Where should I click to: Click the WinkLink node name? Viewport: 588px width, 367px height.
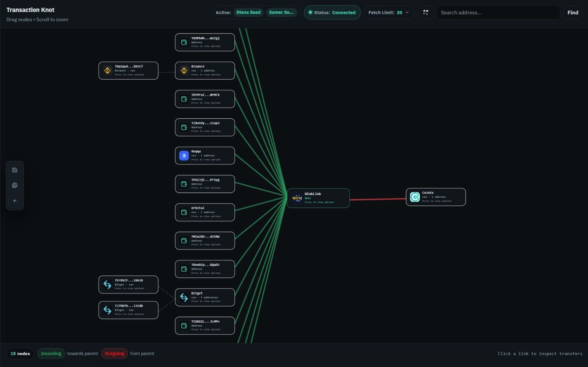pyautogui.click(x=313, y=194)
